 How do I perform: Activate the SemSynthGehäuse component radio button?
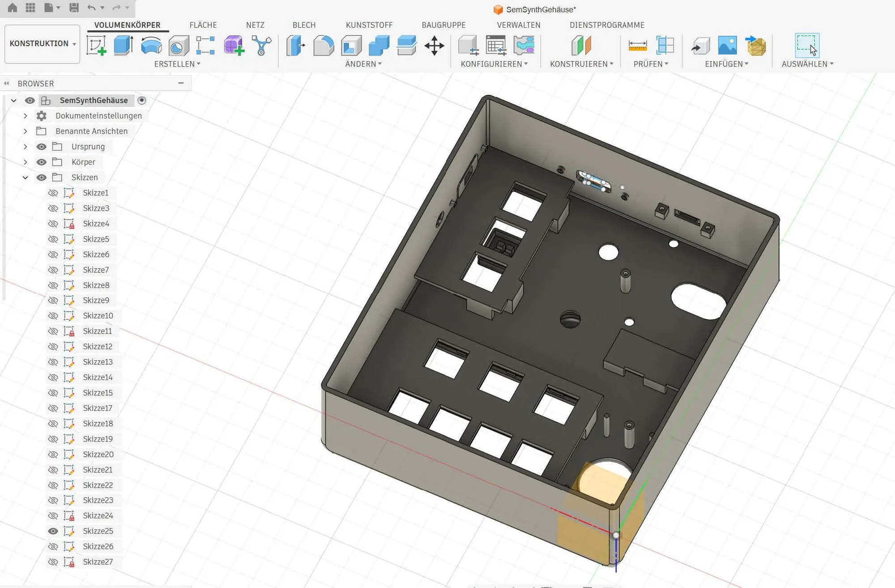[142, 101]
